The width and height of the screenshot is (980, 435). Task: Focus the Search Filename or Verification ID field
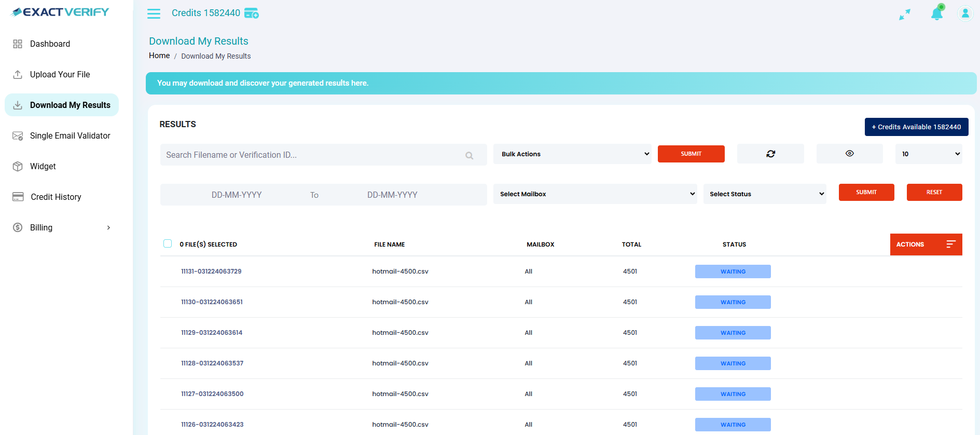tap(311, 155)
